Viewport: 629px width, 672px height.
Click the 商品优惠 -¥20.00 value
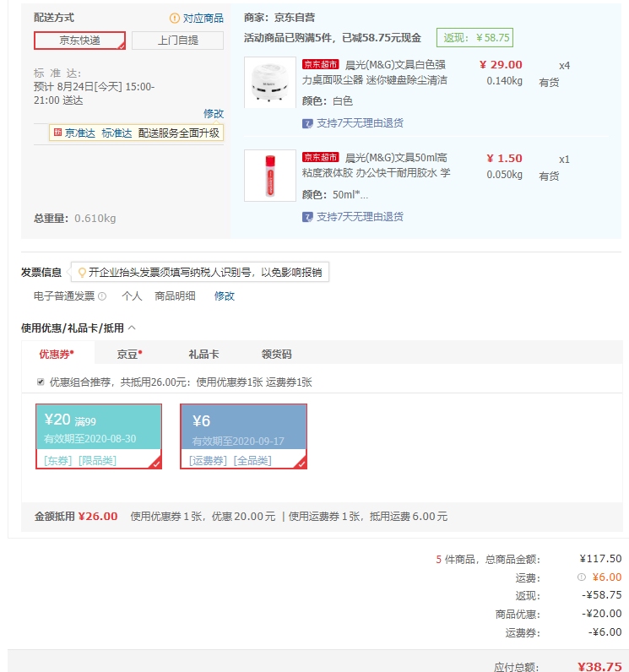pyautogui.click(x=602, y=613)
